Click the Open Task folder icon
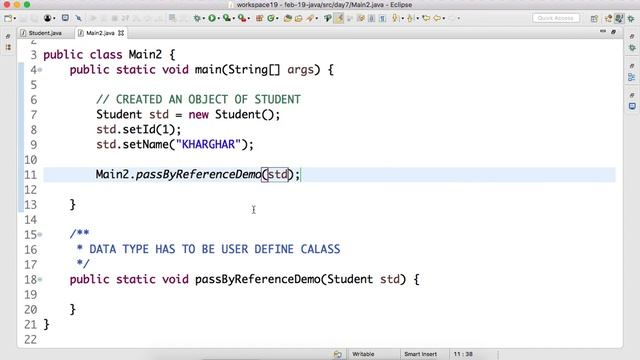 click(x=298, y=18)
